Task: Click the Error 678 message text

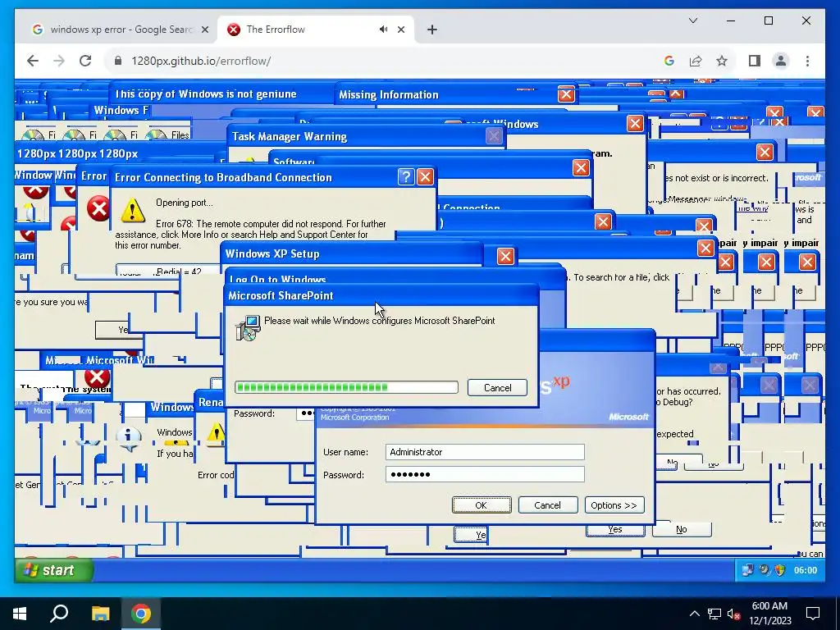Action: [x=250, y=235]
